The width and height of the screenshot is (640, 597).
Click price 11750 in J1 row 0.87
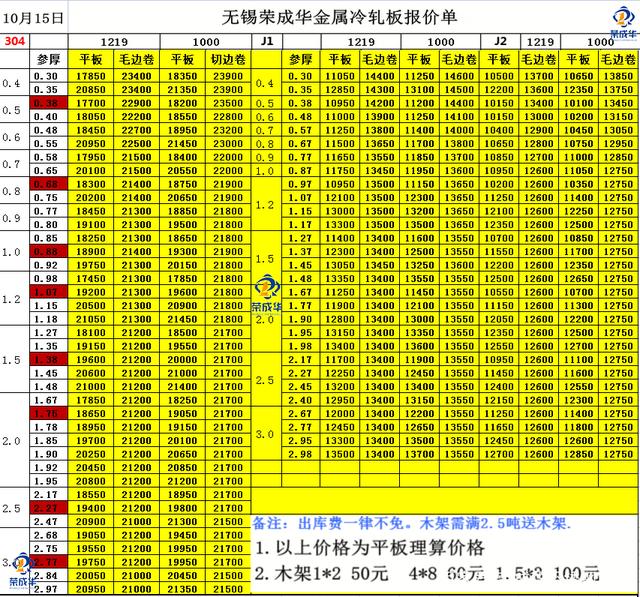pos(340,171)
